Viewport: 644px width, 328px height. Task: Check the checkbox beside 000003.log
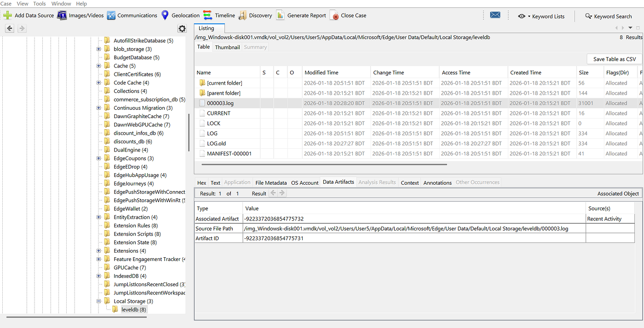pyautogui.click(x=201, y=103)
